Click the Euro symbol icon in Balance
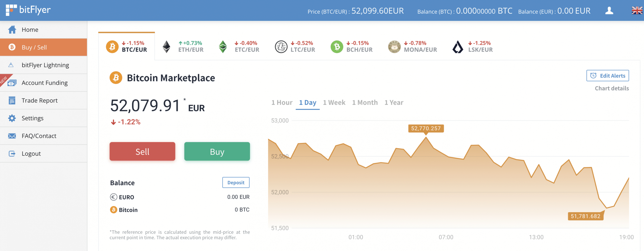 pos(113,197)
